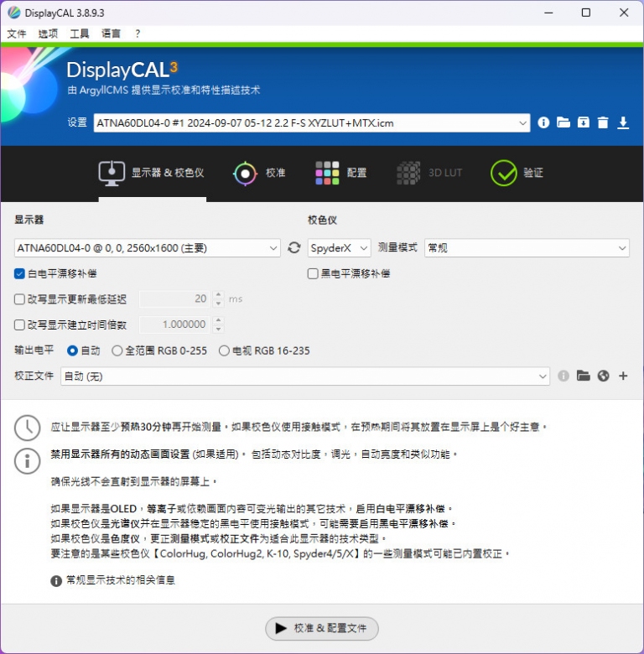
Task: Click play icon on calibrate button
Action: (x=281, y=628)
